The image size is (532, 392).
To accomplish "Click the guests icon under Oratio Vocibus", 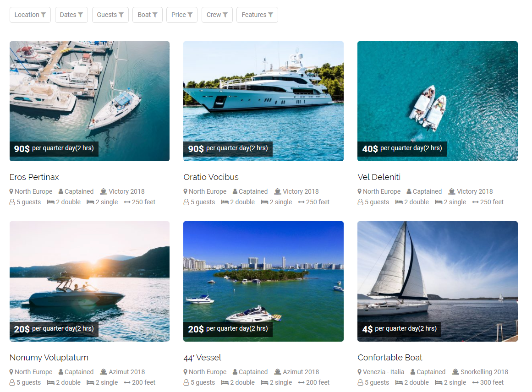I will [186, 202].
